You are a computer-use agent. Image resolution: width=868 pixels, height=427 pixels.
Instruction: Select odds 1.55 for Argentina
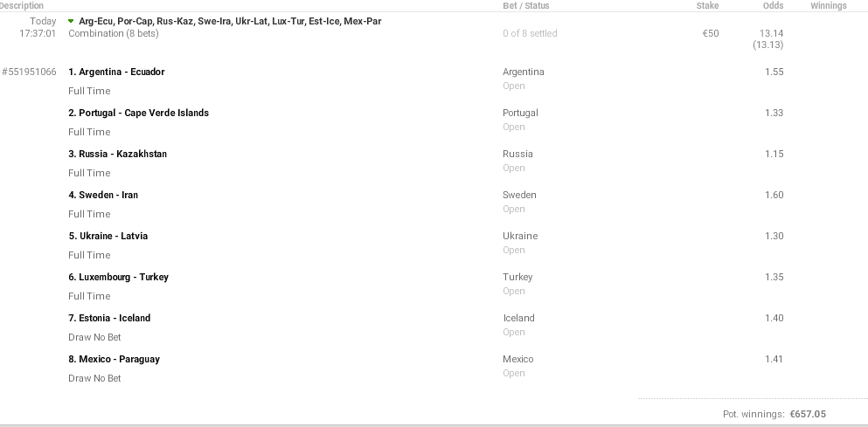coord(774,72)
